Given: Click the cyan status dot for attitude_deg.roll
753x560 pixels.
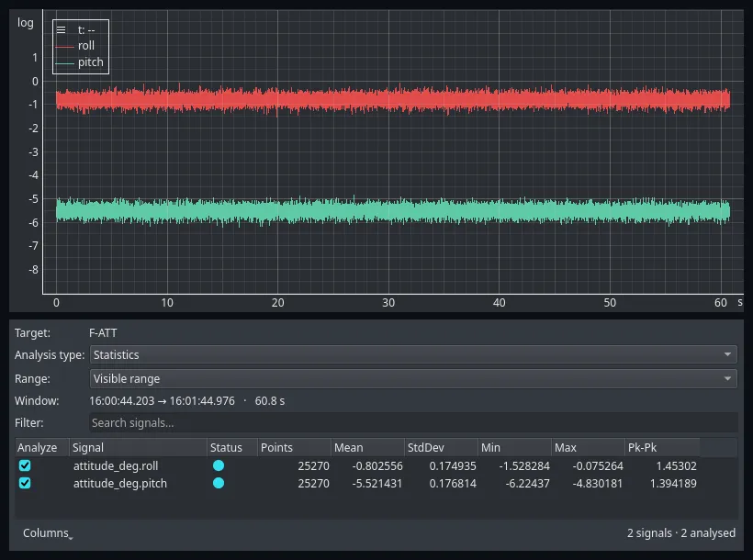Looking at the screenshot, I should 219,465.
